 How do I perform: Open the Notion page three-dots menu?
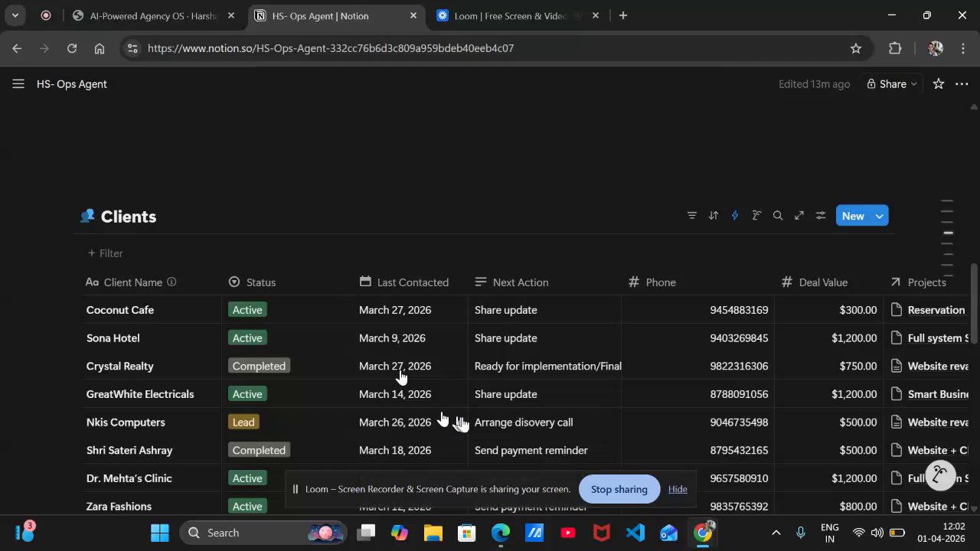point(962,84)
